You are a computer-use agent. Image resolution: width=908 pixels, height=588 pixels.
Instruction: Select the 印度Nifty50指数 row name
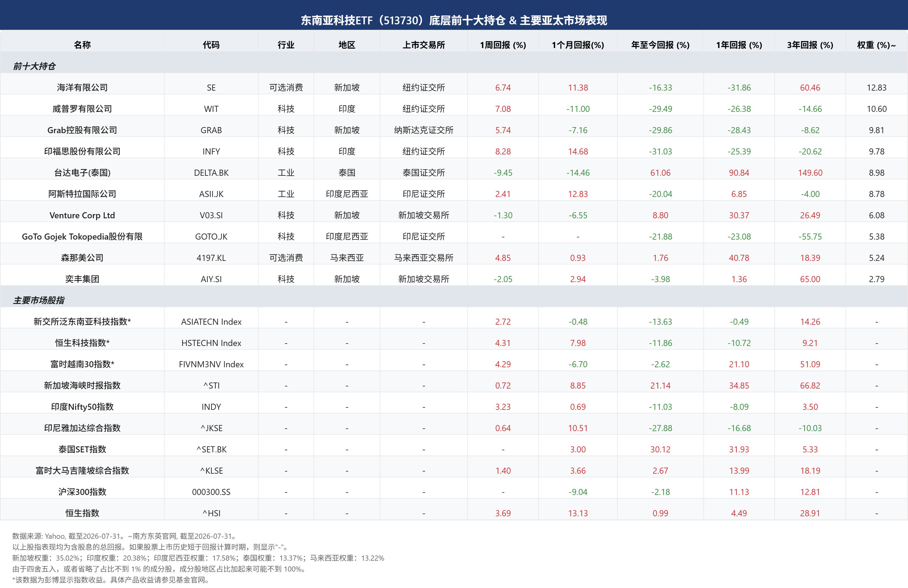[82, 407]
